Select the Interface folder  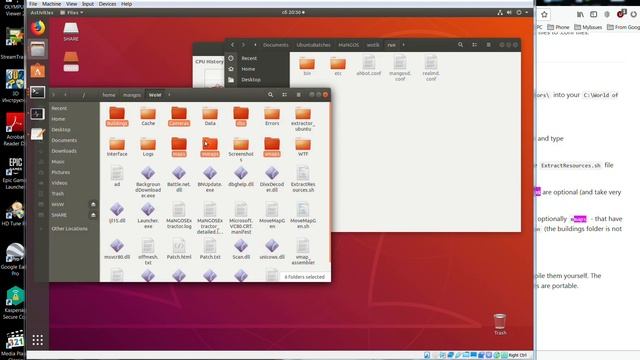coord(117,147)
